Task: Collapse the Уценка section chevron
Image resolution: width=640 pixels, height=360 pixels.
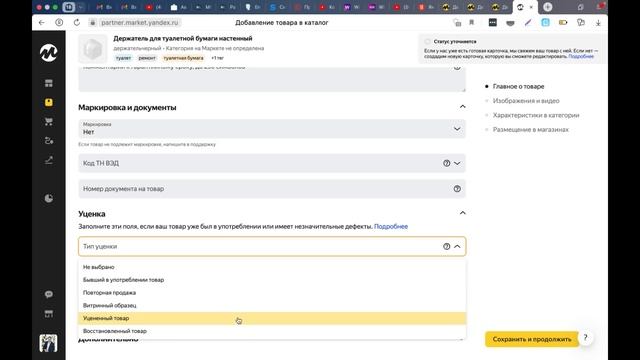Action: click(462, 213)
